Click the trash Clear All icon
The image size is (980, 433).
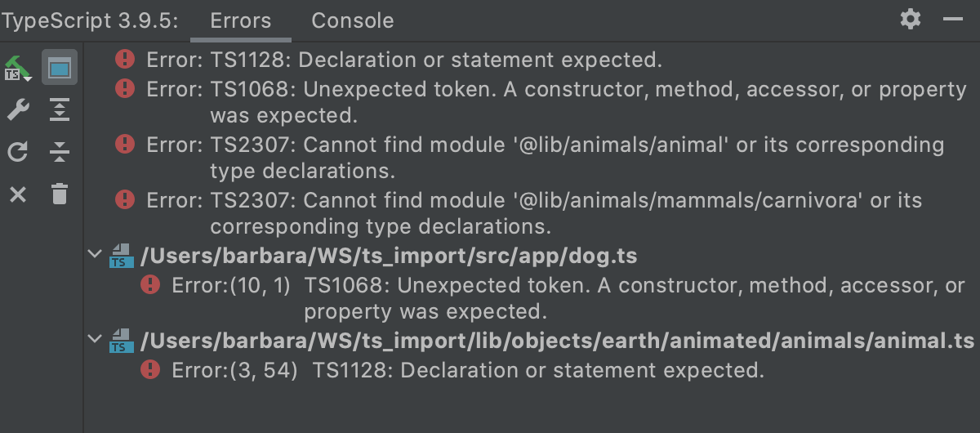[x=60, y=194]
